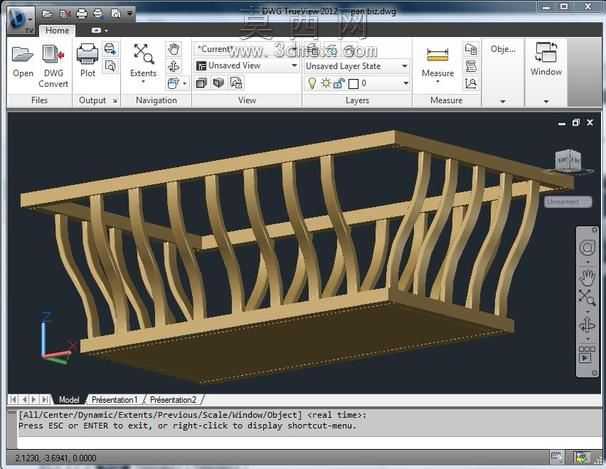Select the Orbit tool on navigation bar
This screenshot has width=606, height=469.
coord(587,325)
